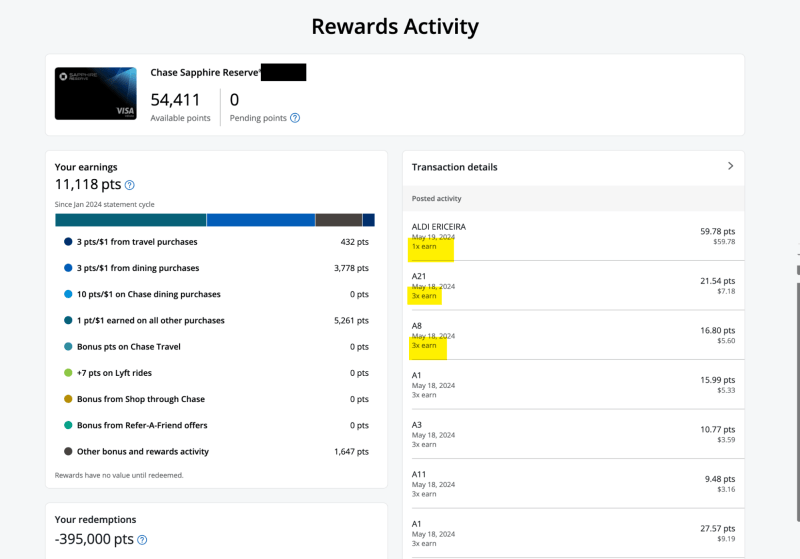The width and height of the screenshot is (800, 559).
Task: Click the Chase Sapphire Reserve card image
Action: [96, 93]
